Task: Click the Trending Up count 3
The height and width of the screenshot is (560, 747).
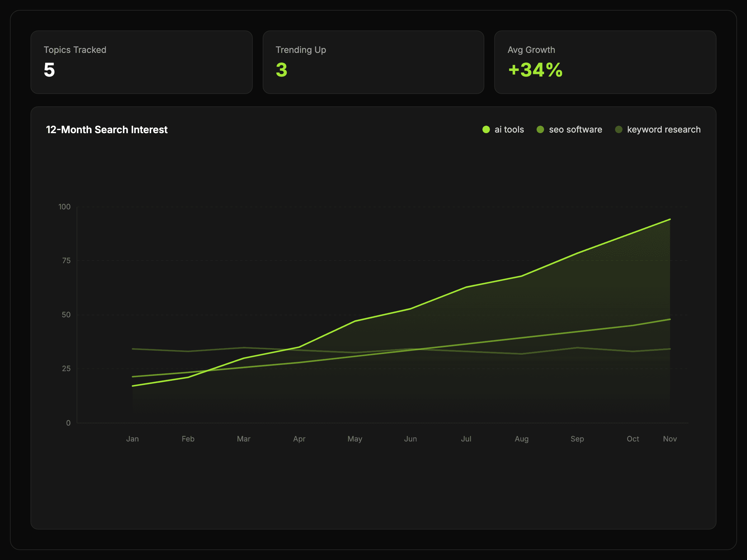Action: point(282,70)
